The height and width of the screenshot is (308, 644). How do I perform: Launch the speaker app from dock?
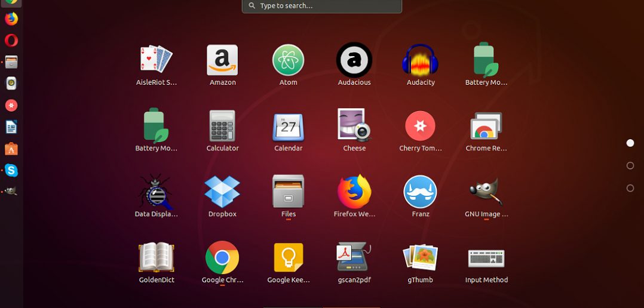point(11,83)
